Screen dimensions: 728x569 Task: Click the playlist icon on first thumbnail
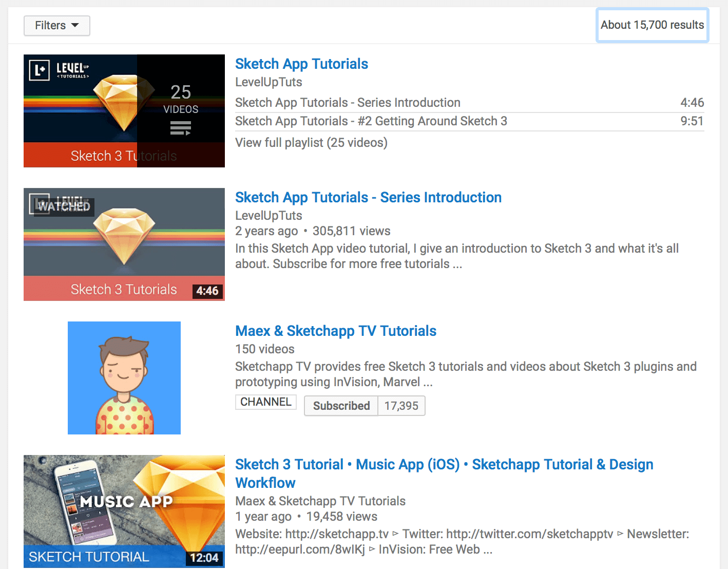180,128
